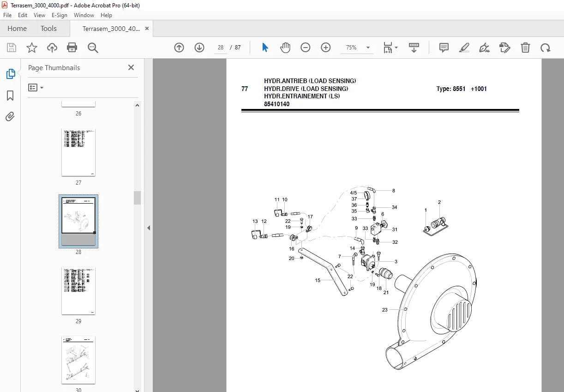The width and height of the screenshot is (564, 392).
Task: Collapse the navigation pane arrow
Action: point(149,228)
